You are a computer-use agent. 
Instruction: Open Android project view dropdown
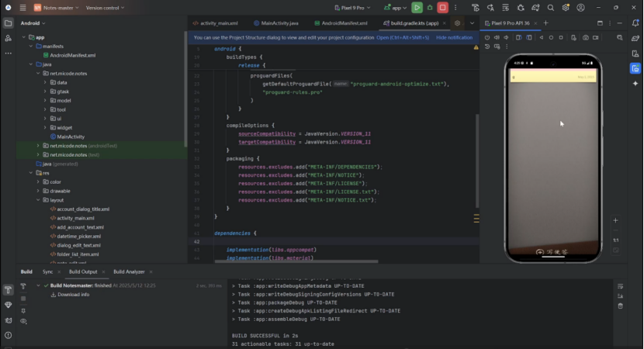[33, 23]
